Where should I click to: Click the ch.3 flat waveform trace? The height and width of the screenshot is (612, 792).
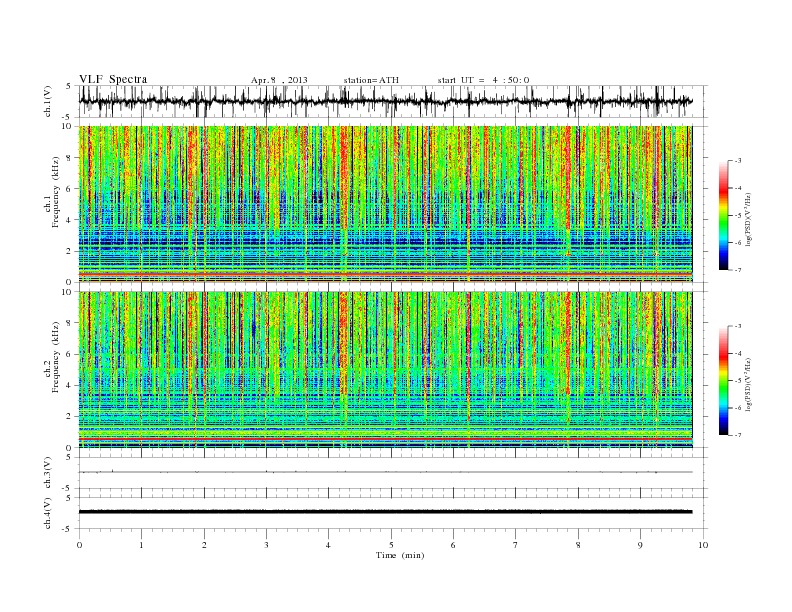[x=385, y=472]
